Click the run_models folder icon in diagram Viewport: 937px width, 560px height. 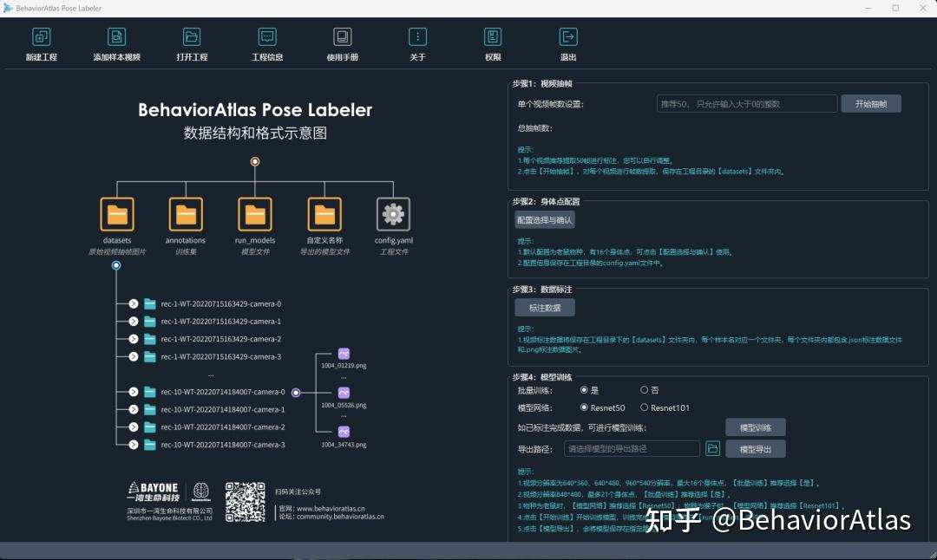point(255,214)
